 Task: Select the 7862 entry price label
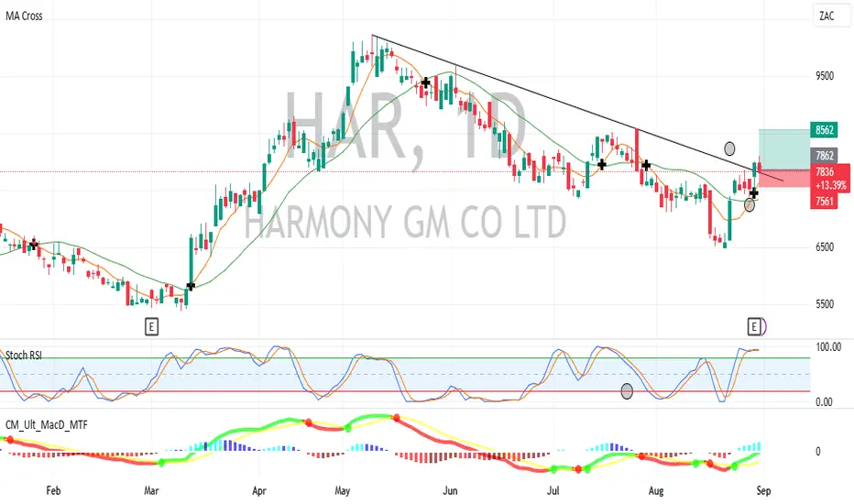pos(824,155)
